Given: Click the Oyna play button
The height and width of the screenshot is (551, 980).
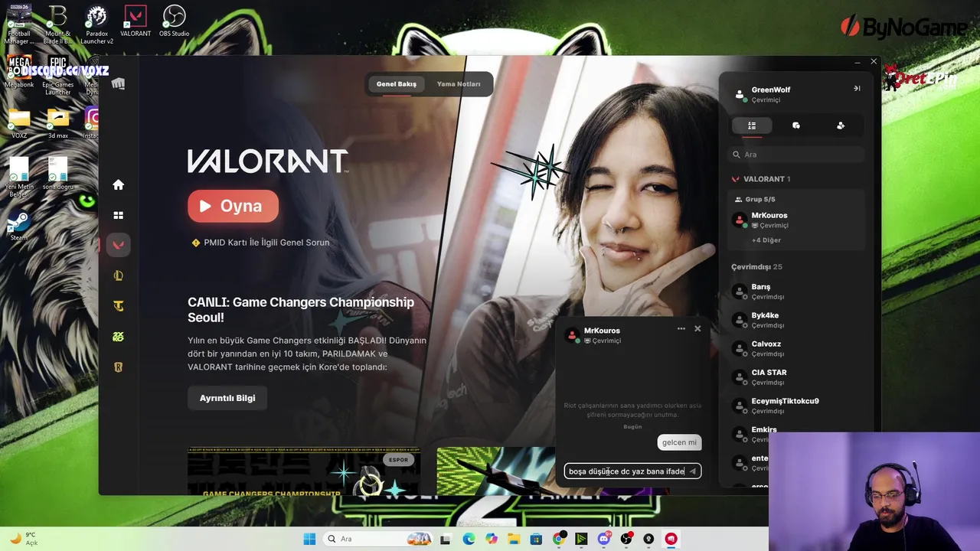Looking at the screenshot, I should [233, 206].
